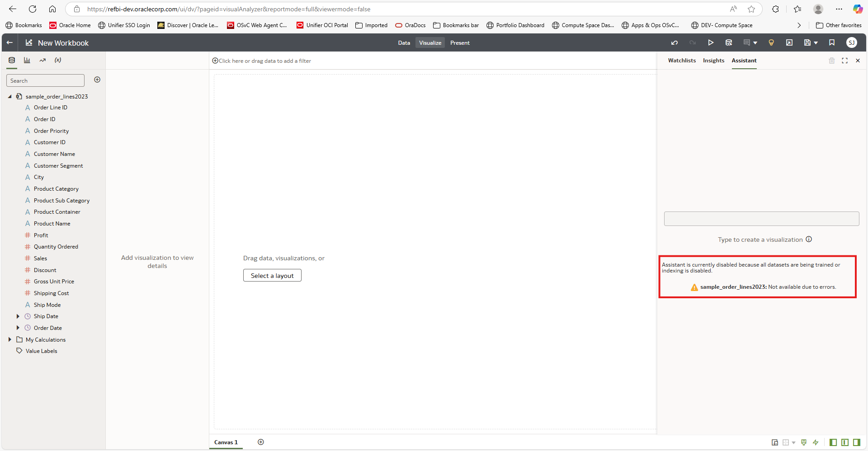Click the add data plus icon beside Search
The image size is (868, 451).
click(97, 80)
